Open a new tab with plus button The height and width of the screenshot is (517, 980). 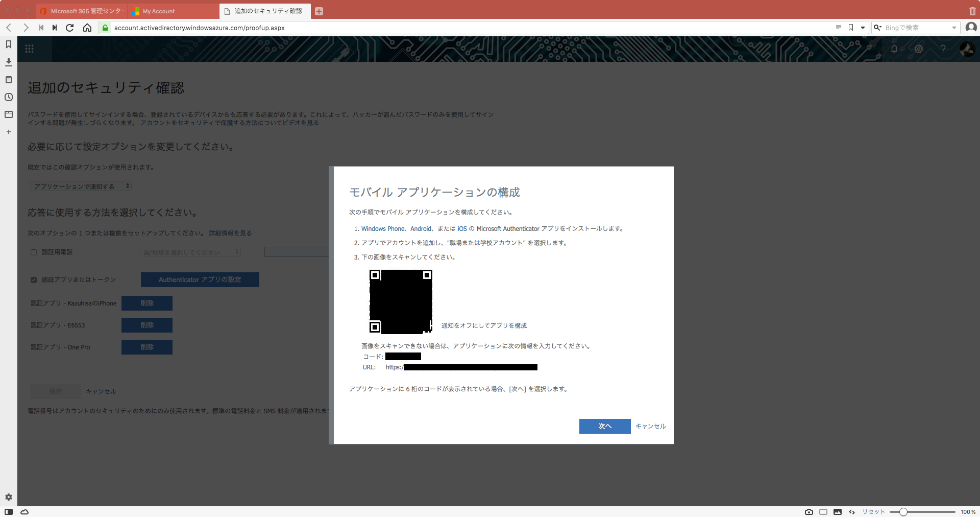click(x=319, y=11)
